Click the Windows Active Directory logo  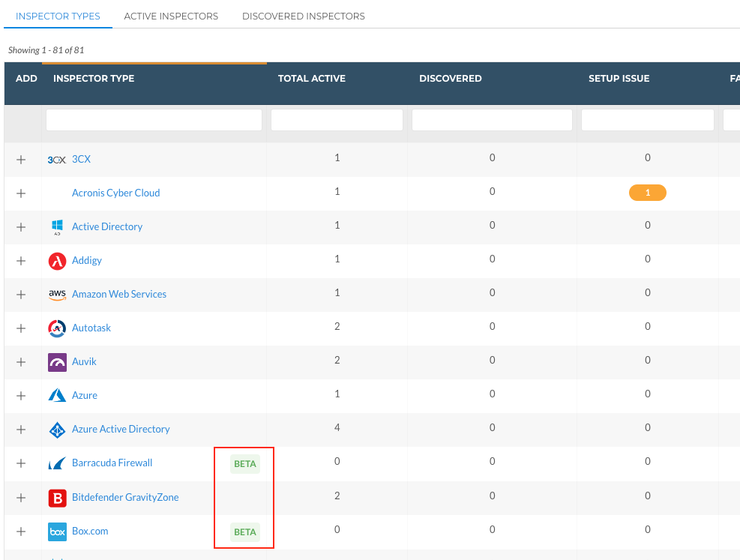(x=57, y=227)
